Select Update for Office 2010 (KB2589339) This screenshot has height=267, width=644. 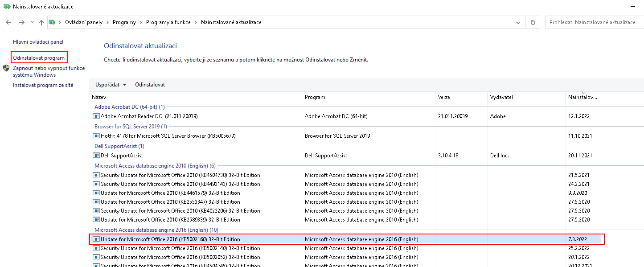pos(170,220)
